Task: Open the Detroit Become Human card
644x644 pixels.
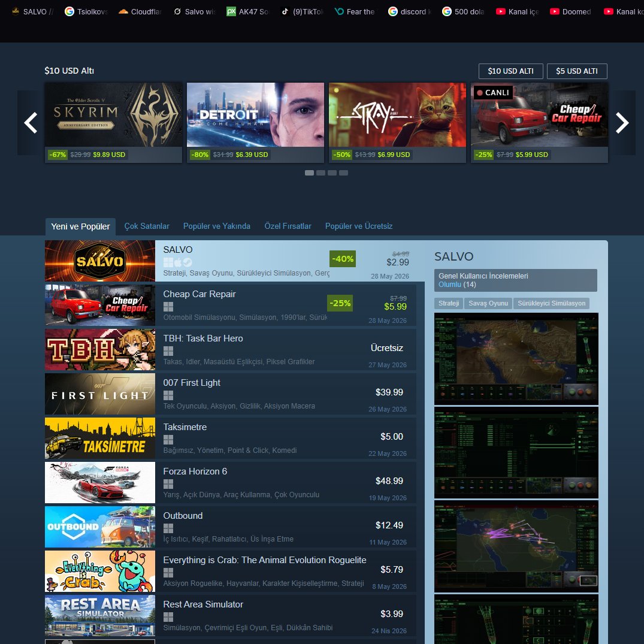Action: click(255, 122)
